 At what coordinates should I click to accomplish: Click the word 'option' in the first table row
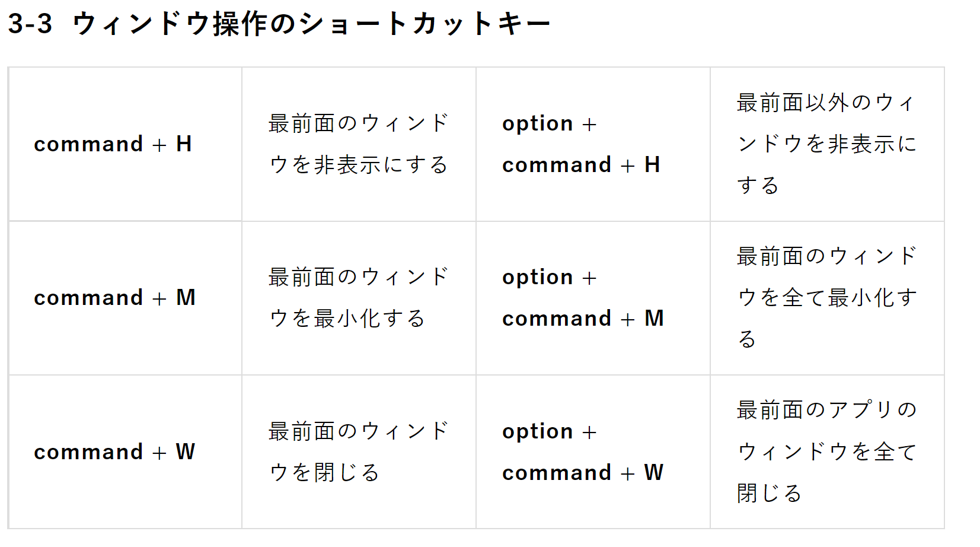[x=537, y=124]
